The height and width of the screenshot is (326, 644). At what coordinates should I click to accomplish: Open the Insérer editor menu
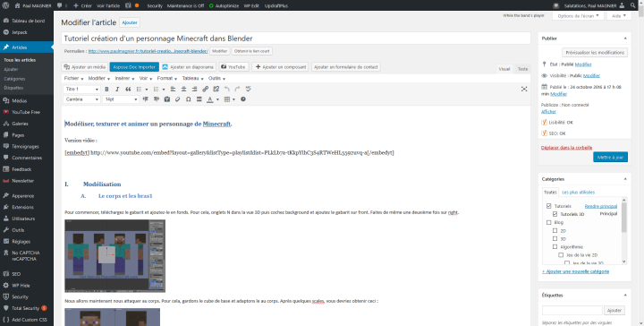click(x=125, y=78)
